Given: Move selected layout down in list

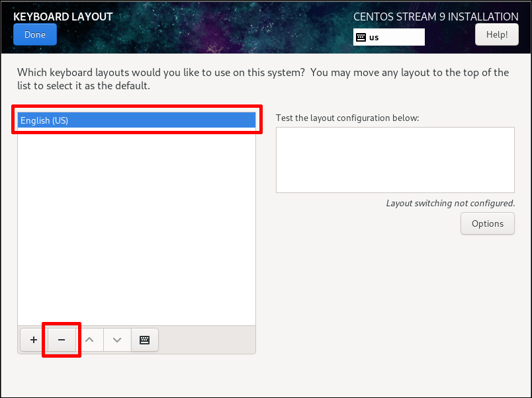Looking at the screenshot, I should 117,340.
